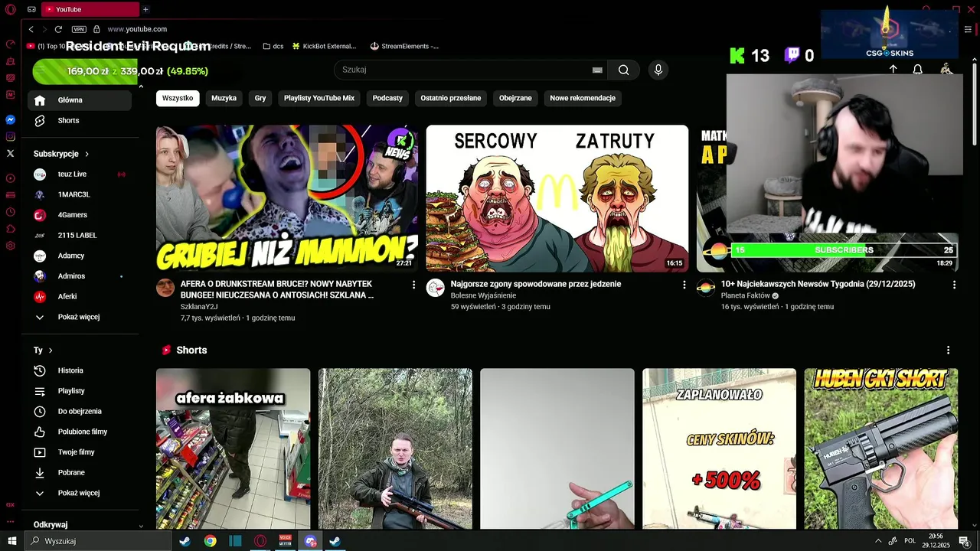Select the Podcasty filter chip

click(x=387, y=98)
